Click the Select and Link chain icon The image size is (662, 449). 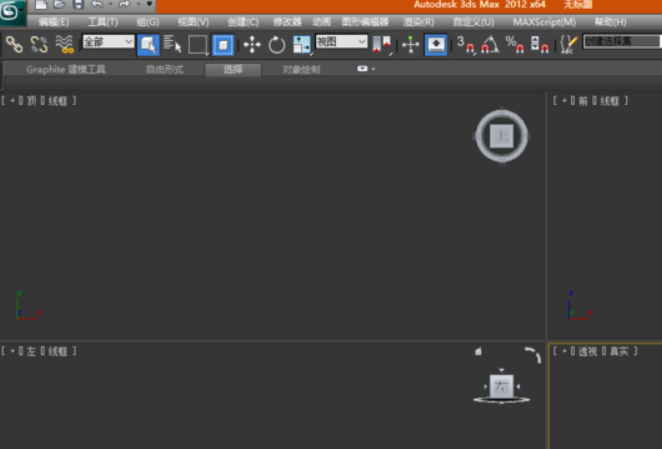[x=14, y=43]
